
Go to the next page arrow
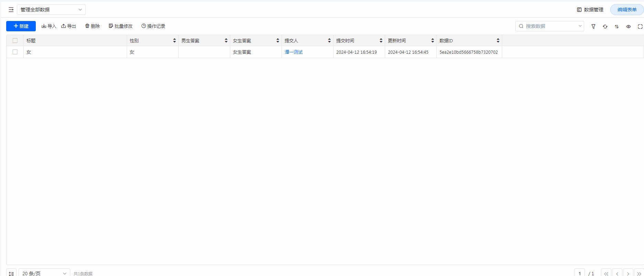point(628,273)
